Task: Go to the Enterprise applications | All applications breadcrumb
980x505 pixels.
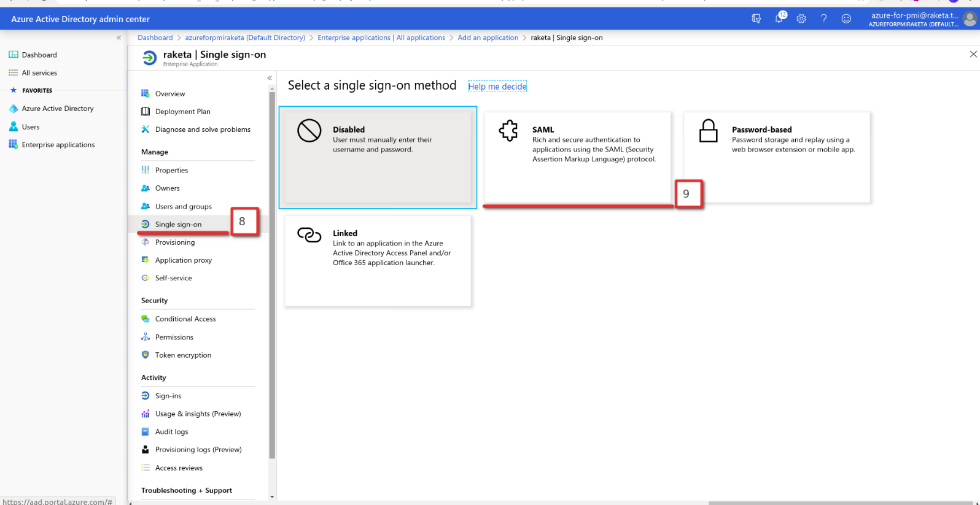Action: (381, 37)
